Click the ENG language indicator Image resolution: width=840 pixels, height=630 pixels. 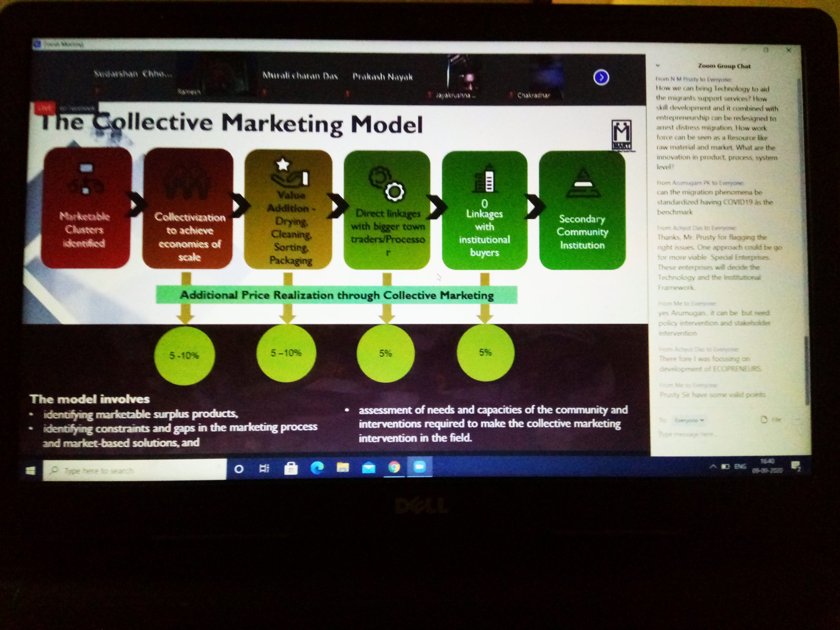(x=740, y=466)
